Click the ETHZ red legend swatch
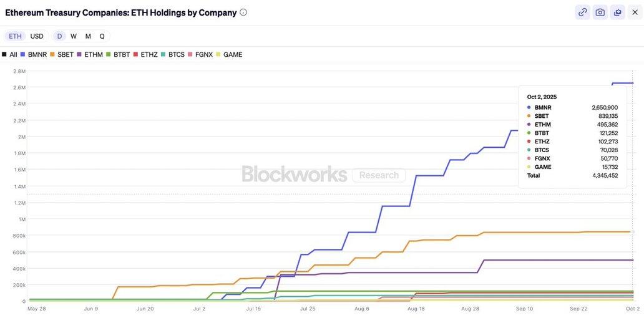This screenshot has height=318, width=644. coord(136,55)
